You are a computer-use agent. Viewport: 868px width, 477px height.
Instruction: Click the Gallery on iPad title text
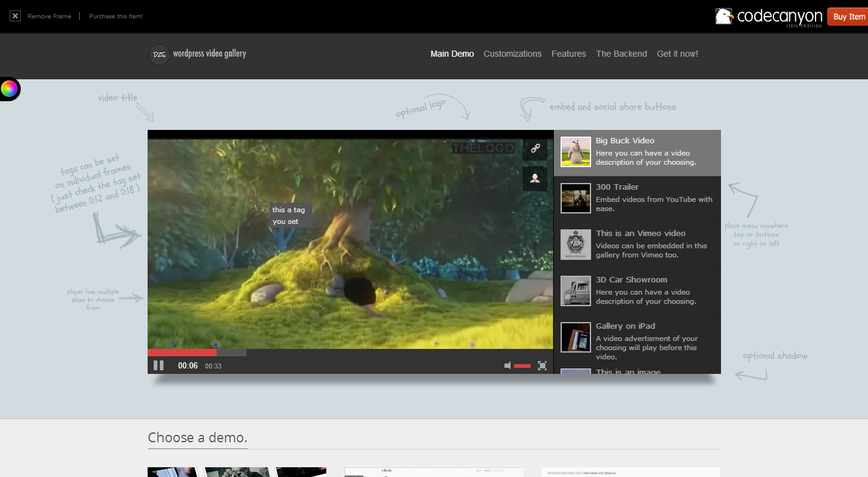tap(625, 326)
